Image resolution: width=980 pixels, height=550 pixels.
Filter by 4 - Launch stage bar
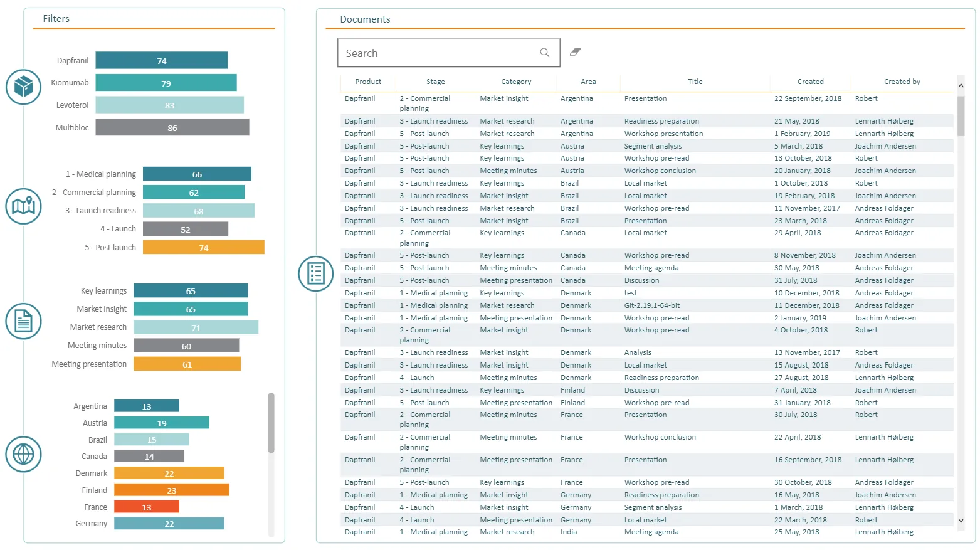pyautogui.click(x=186, y=229)
